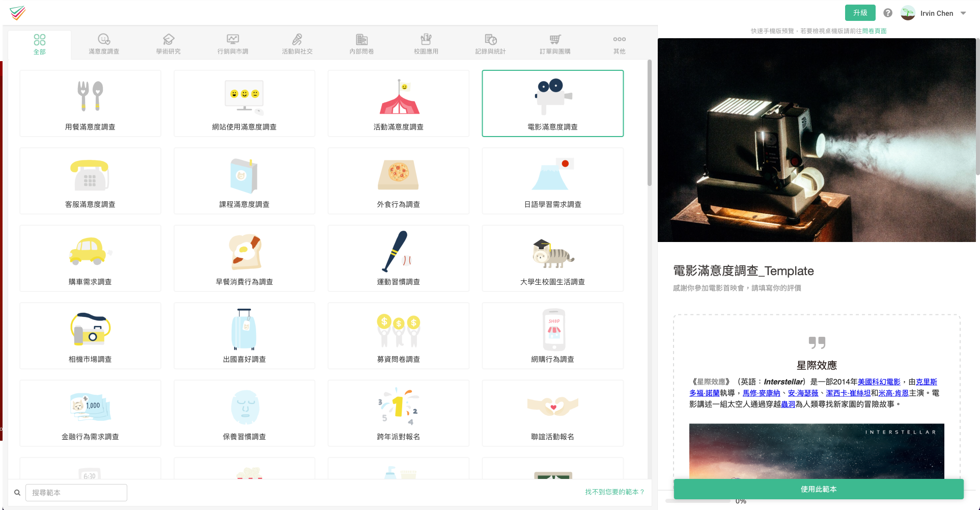Switch to the 滿意度調查 category tab
The height and width of the screenshot is (510, 980).
tap(103, 44)
